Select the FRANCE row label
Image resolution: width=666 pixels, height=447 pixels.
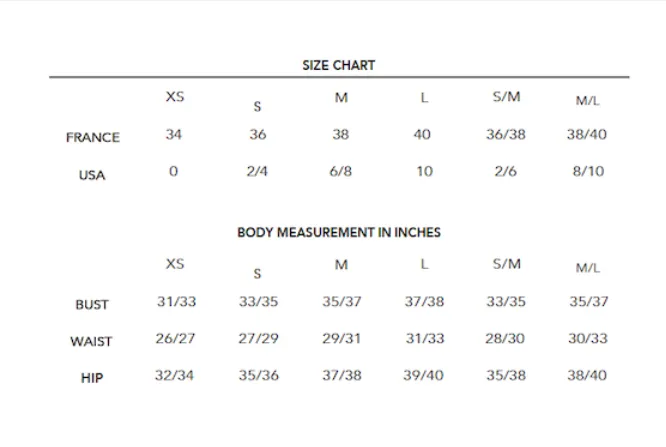[x=93, y=138]
